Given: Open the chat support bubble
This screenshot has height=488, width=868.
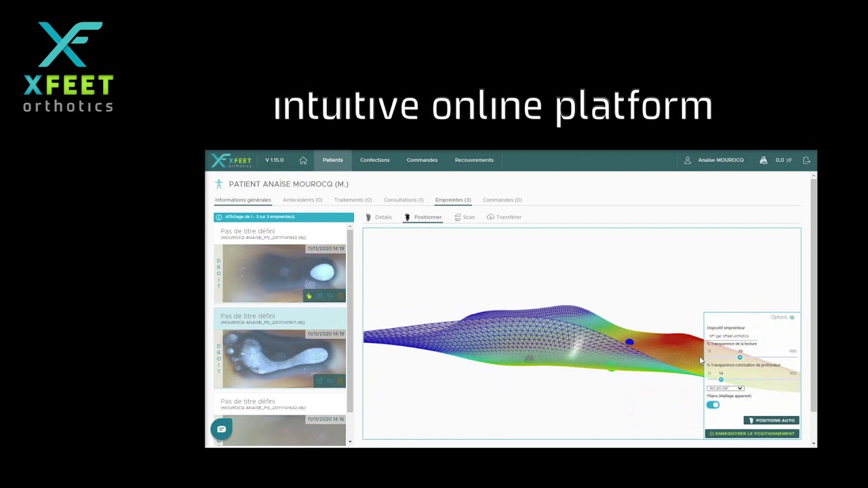Looking at the screenshot, I should (221, 429).
